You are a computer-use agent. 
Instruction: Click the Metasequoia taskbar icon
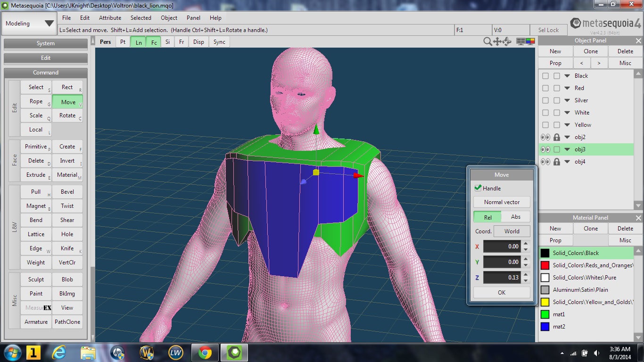click(234, 353)
